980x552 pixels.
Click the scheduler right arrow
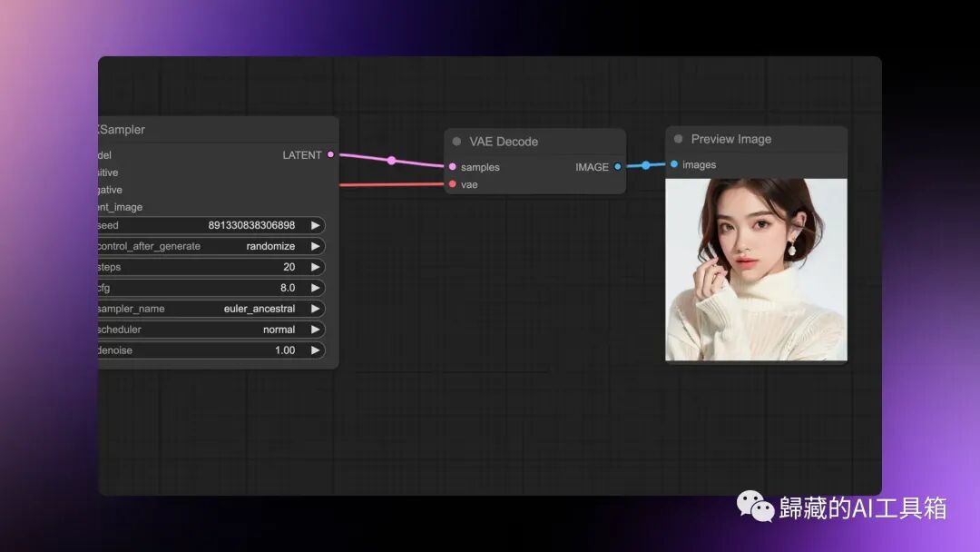coord(315,330)
